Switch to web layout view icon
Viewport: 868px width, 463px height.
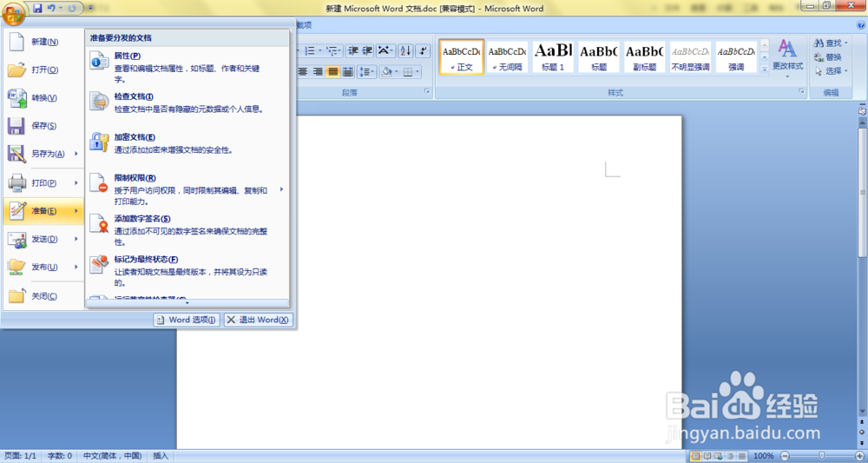719,456
